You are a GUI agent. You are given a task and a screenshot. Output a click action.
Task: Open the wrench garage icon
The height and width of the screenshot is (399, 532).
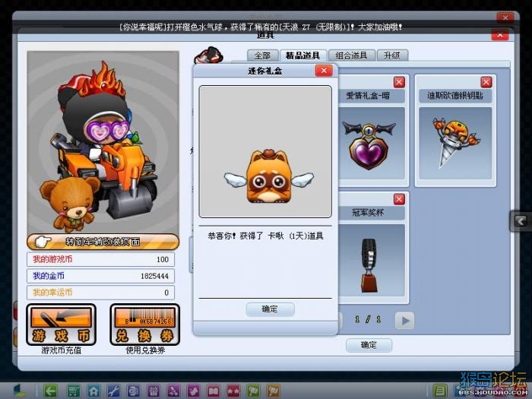(x=114, y=391)
